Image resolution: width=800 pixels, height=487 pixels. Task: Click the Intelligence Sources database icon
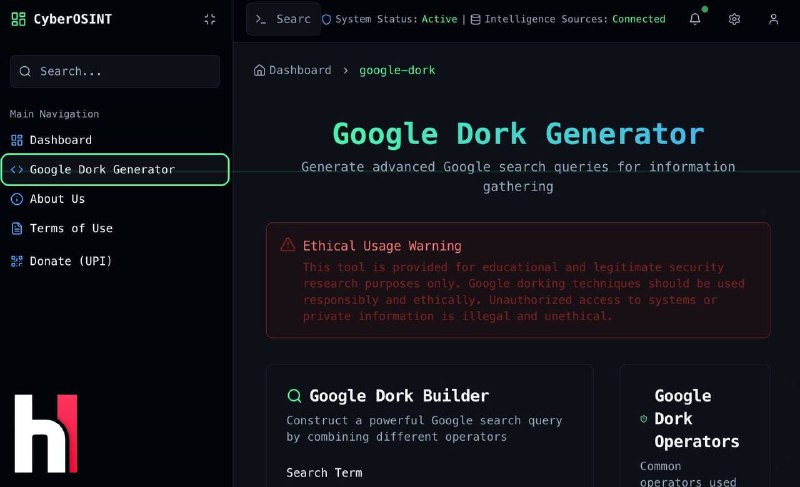(x=475, y=19)
